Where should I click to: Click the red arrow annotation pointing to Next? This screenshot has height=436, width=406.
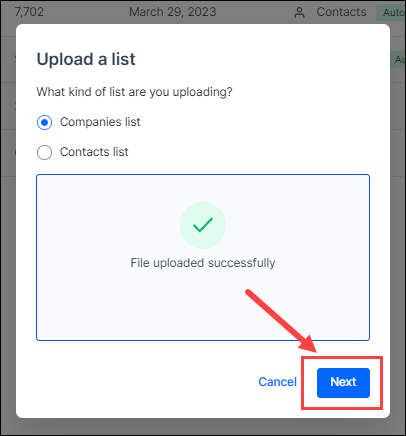[x=282, y=321]
